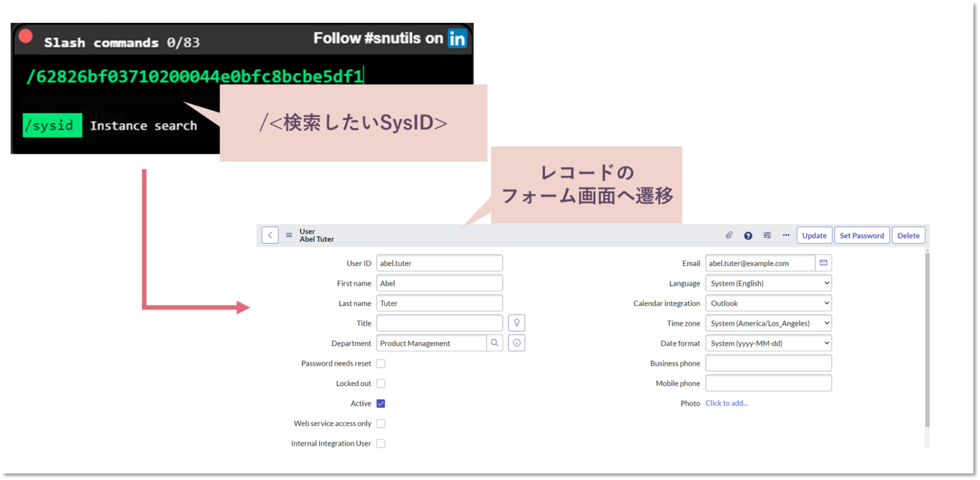This screenshot has height=480, width=980.
Task: Open the more options ellipsis icon
Action: (786, 235)
